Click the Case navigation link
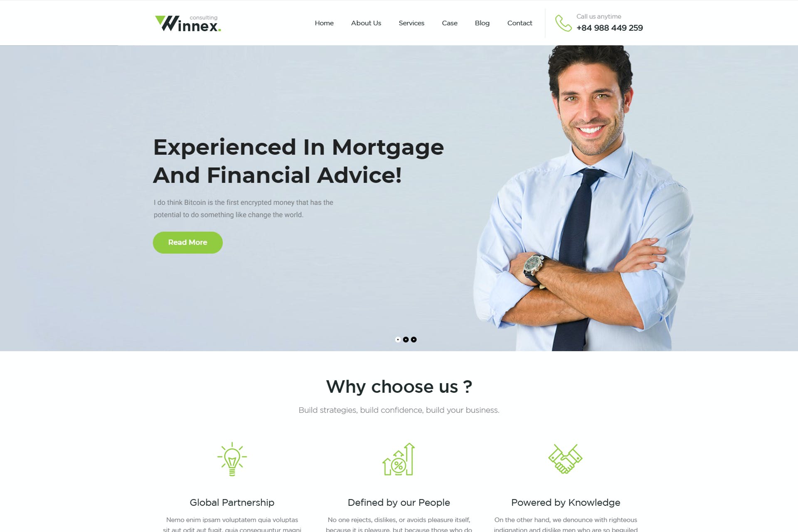798x532 pixels. coord(449,23)
